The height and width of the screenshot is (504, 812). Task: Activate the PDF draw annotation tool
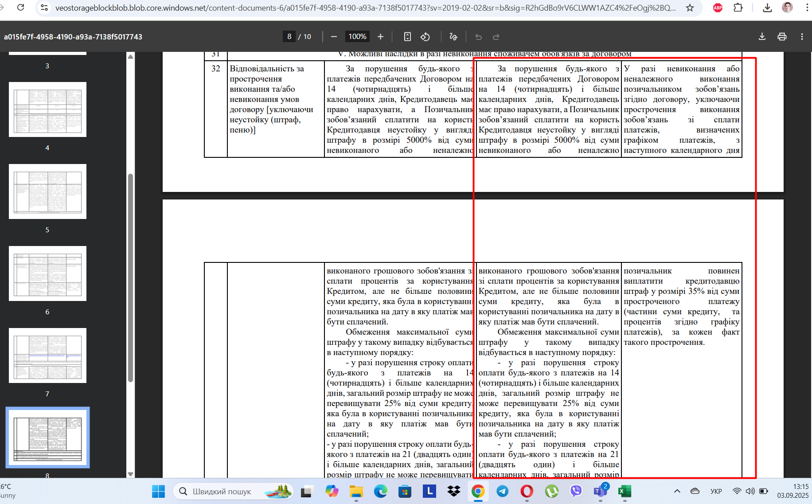click(x=453, y=36)
